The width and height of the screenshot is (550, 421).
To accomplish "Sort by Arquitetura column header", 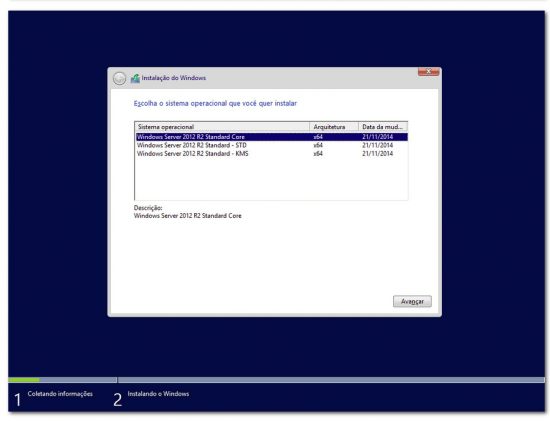I will click(x=334, y=127).
